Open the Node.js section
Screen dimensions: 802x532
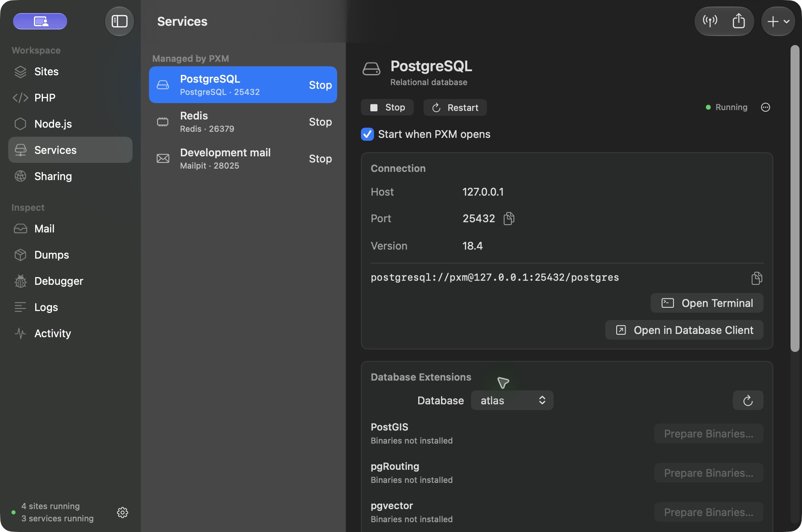[70, 124]
